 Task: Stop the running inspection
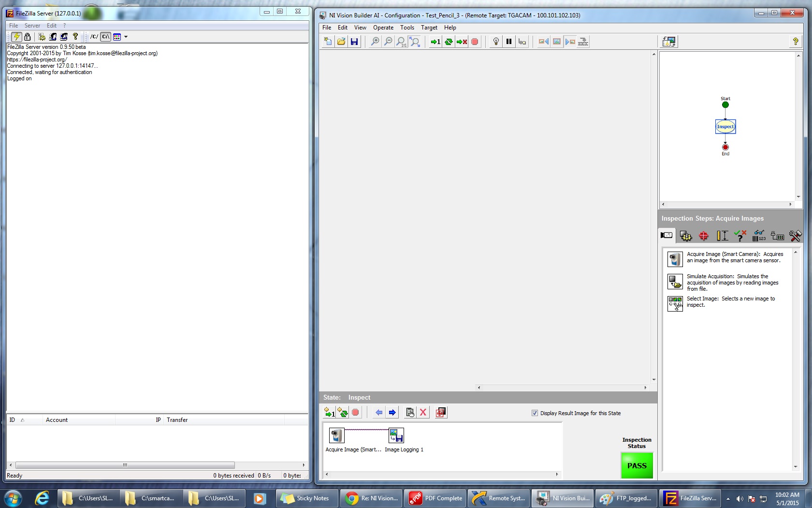pyautogui.click(x=475, y=42)
